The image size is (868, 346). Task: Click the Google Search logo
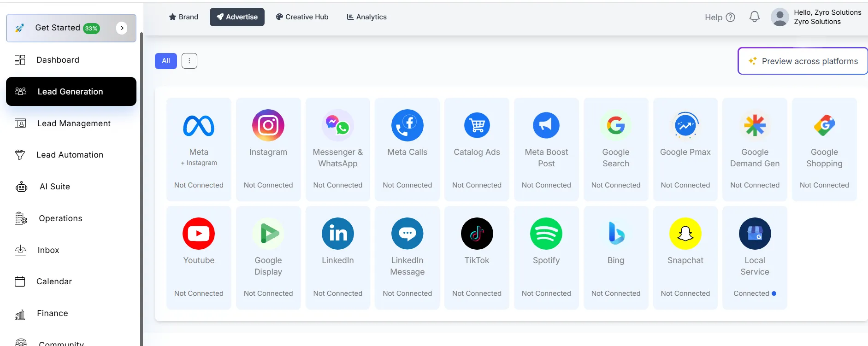click(615, 125)
